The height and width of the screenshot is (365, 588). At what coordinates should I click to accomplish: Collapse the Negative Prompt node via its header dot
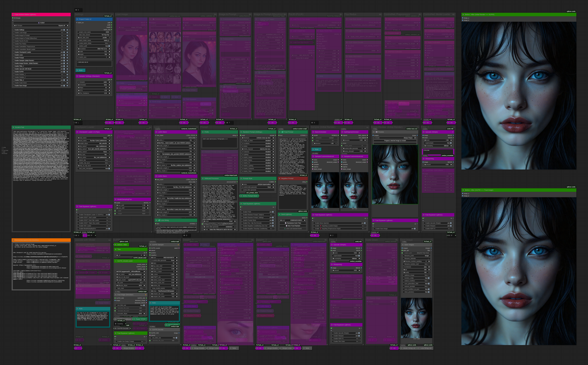(280, 178)
